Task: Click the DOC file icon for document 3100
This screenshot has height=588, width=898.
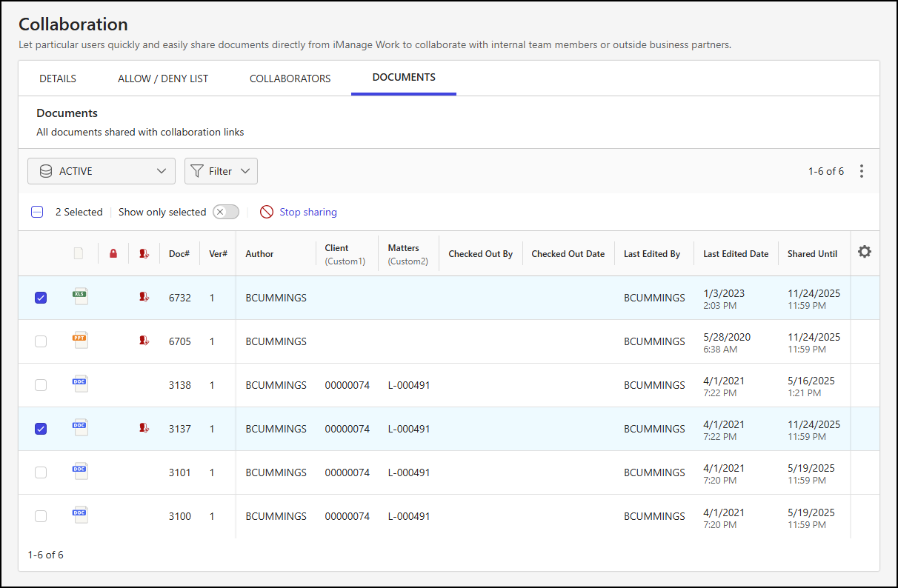Action: tap(80, 515)
